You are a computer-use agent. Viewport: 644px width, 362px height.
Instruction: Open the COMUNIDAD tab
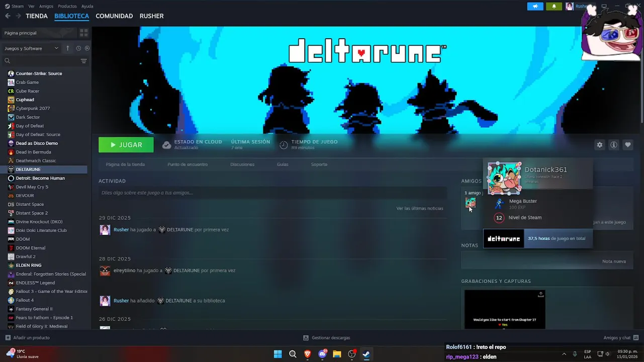[x=114, y=16]
